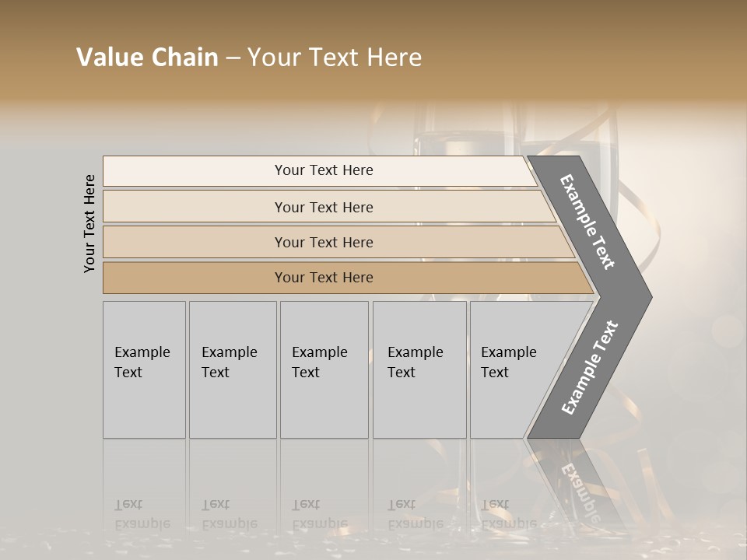Select the bold 'Value Chain' words in the title

147,57
